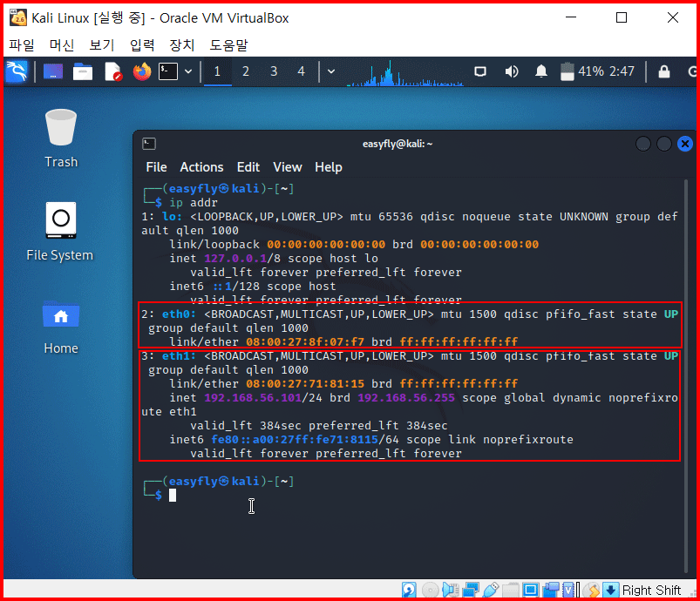Open the terminal Edit menu
700x601 pixels.
248,167
